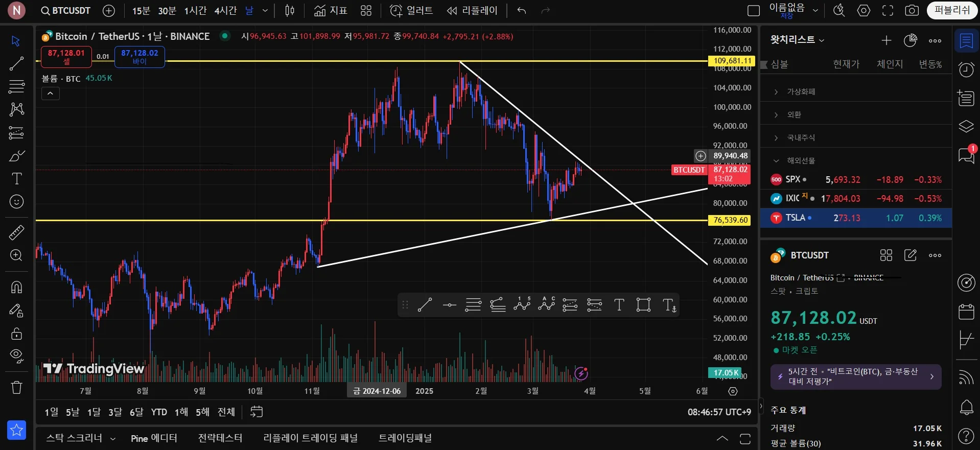Toggle fullscreen mode
The image size is (980, 450).
point(888,11)
